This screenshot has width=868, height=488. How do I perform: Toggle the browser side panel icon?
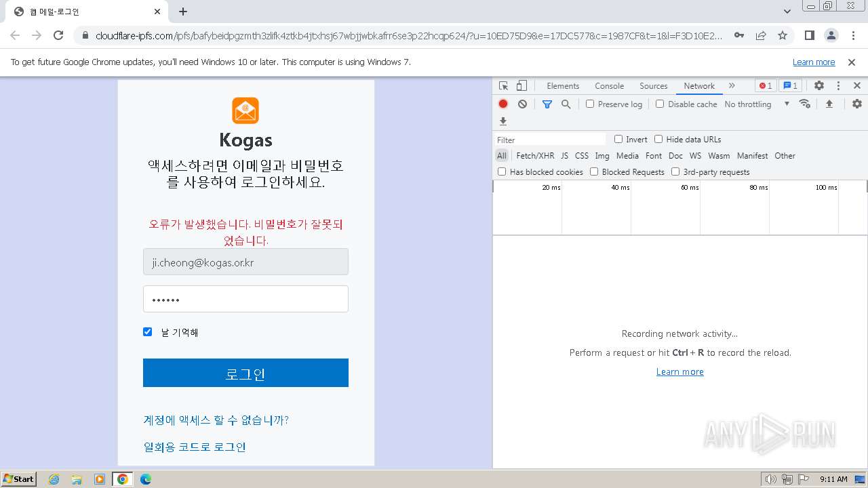[809, 35]
